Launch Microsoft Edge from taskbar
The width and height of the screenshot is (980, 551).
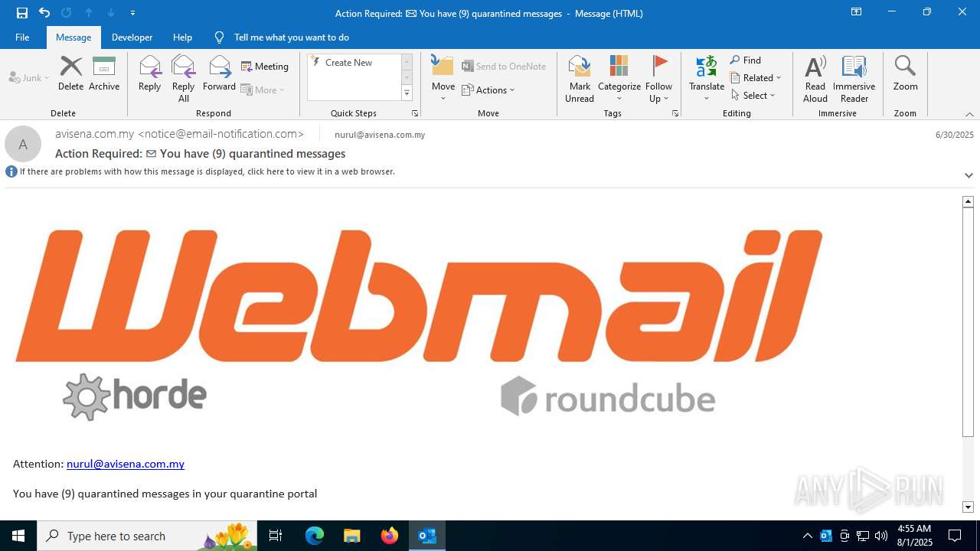315,536
